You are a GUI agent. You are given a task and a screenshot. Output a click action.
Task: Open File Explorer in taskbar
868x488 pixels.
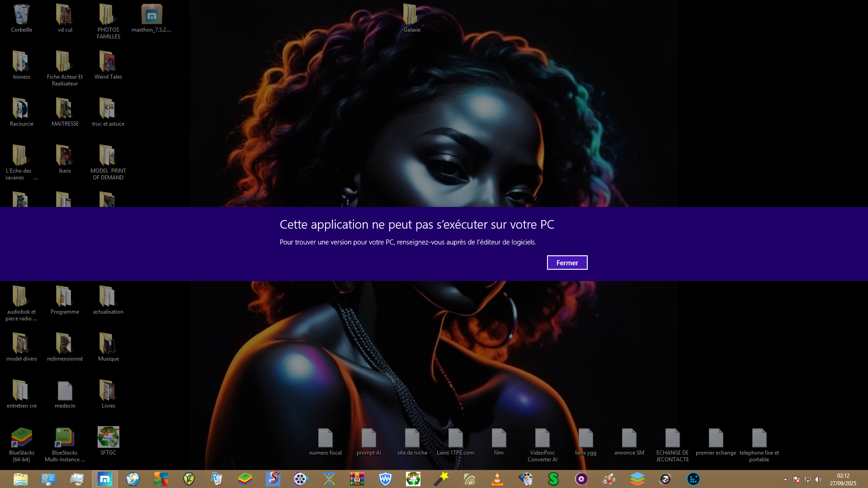click(x=21, y=479)
